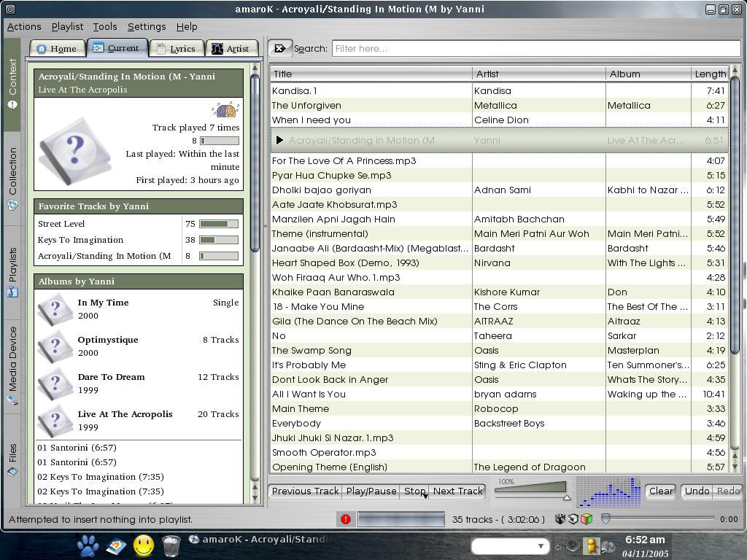The height and width of the screenshot is (560, 747).
Task: Click the Previous Track button
Action: tap(305, 491)
